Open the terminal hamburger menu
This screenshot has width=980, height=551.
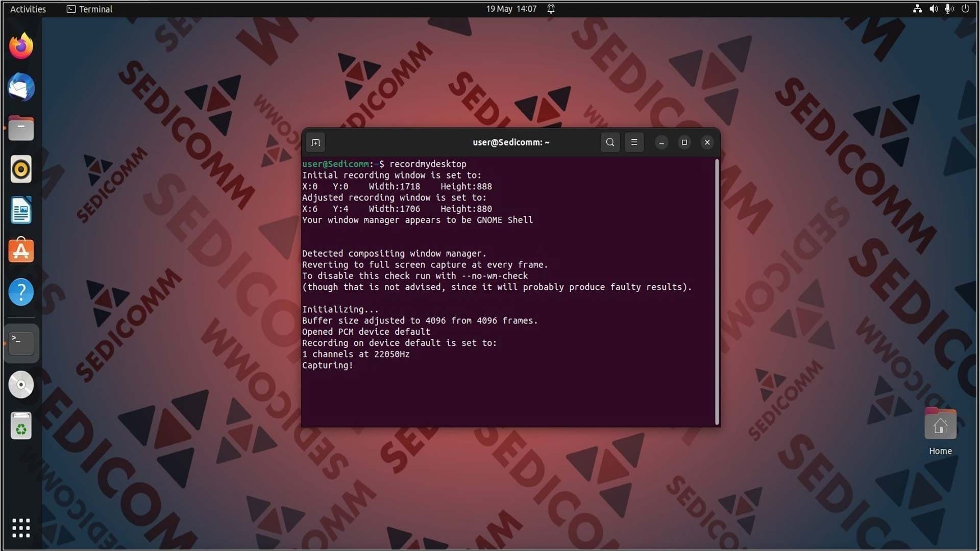pyautogui.click(x=634, y=142)
